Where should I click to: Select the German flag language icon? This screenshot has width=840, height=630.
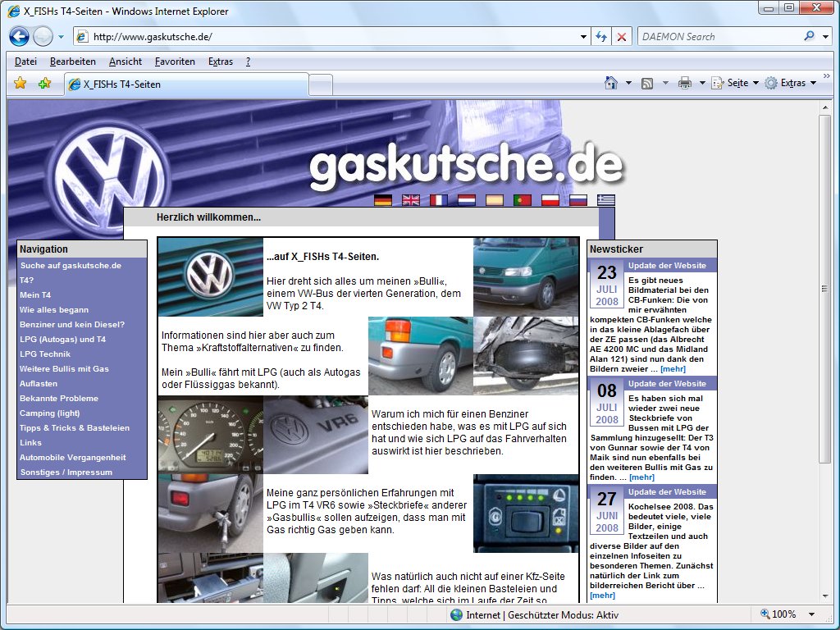pyautogui.click(x=383, y=200)
